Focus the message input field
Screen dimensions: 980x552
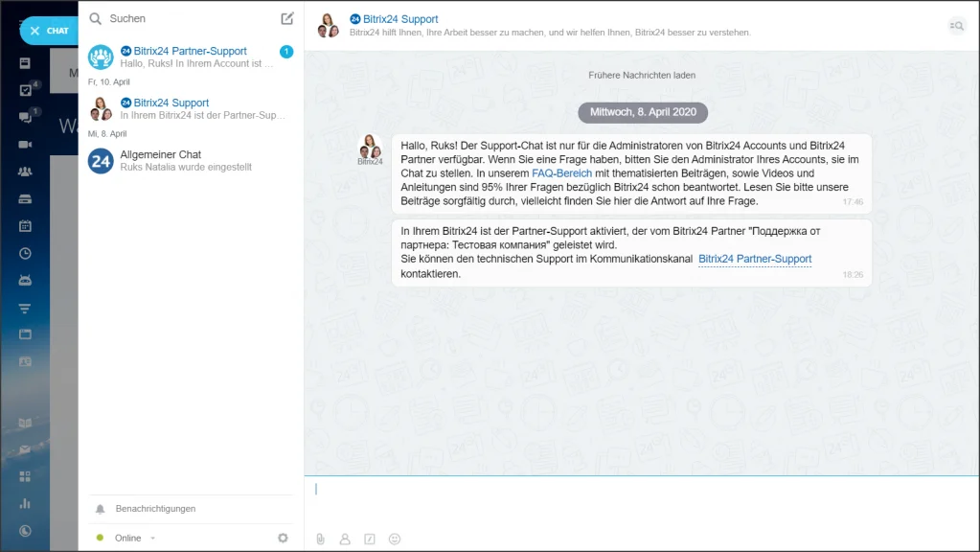click(x=642, y=500)
